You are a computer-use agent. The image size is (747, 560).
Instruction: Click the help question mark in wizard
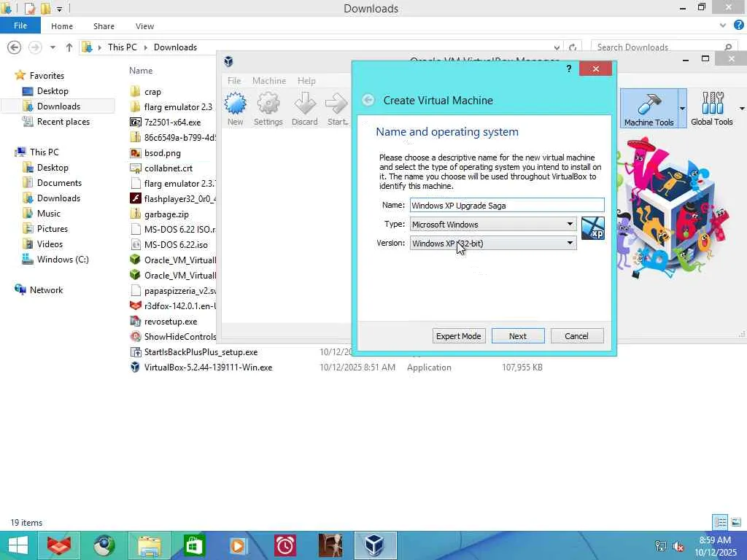tap(569, 69)
